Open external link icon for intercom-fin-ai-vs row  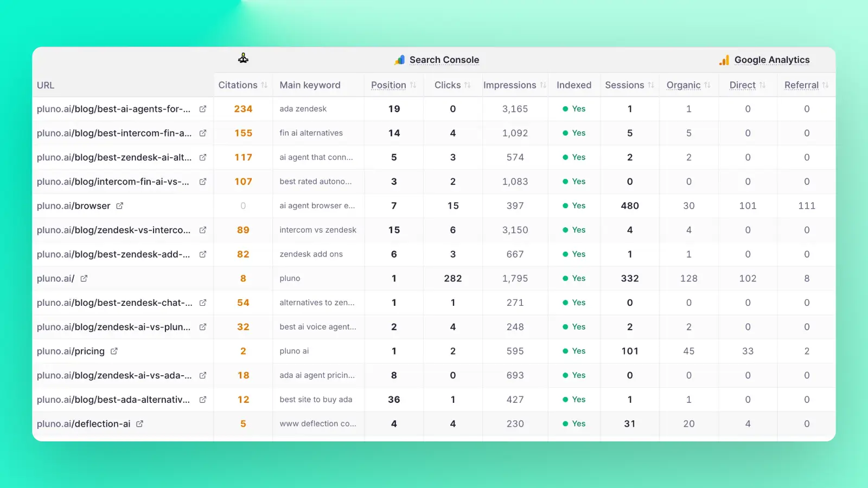203,182
